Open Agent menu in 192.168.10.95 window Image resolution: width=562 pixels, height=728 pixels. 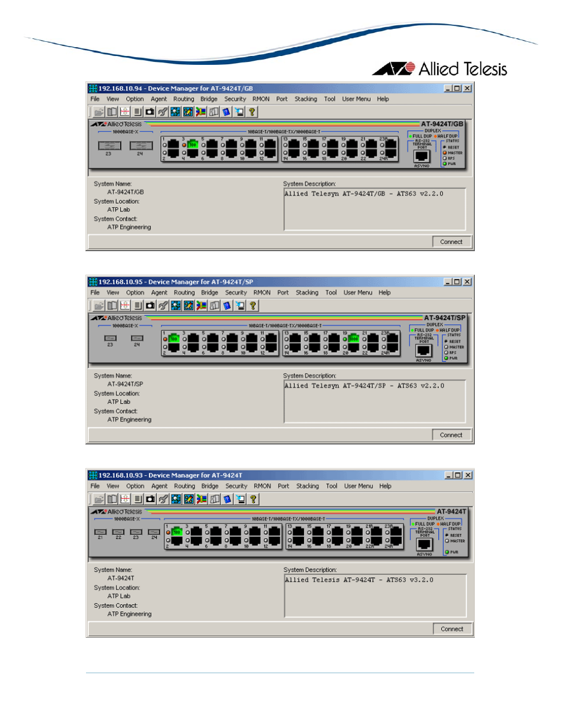(159, 292)
